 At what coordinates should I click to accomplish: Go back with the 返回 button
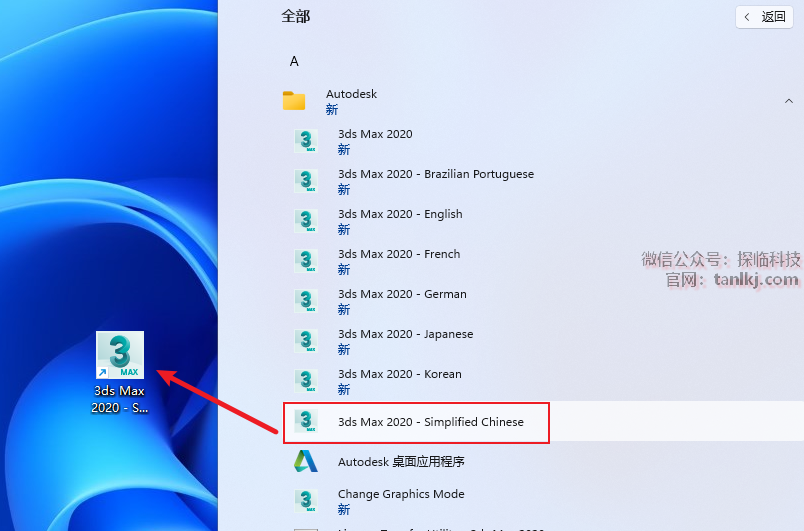[764, 17]
